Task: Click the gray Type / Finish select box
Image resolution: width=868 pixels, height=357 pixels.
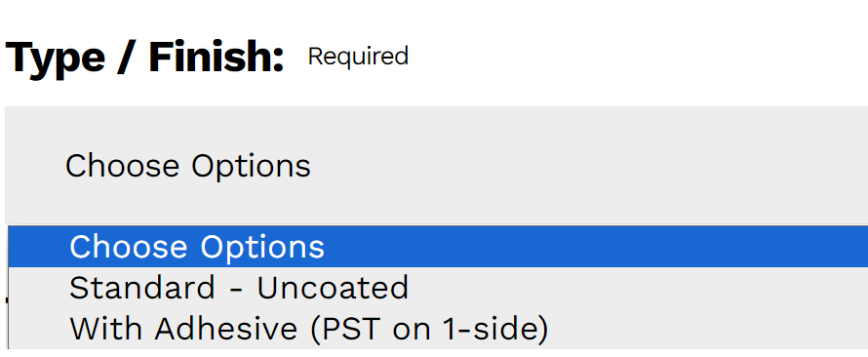Action: click(x=436, y=165)
